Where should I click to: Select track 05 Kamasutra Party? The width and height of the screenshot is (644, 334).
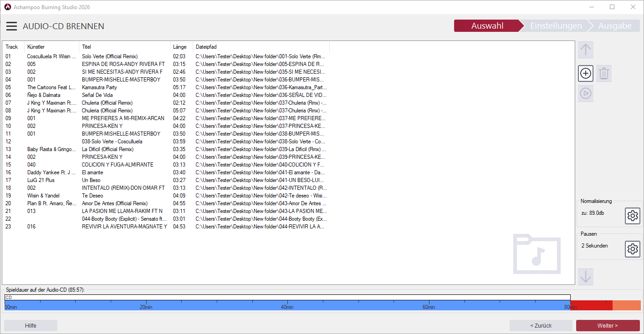[99, 87]
